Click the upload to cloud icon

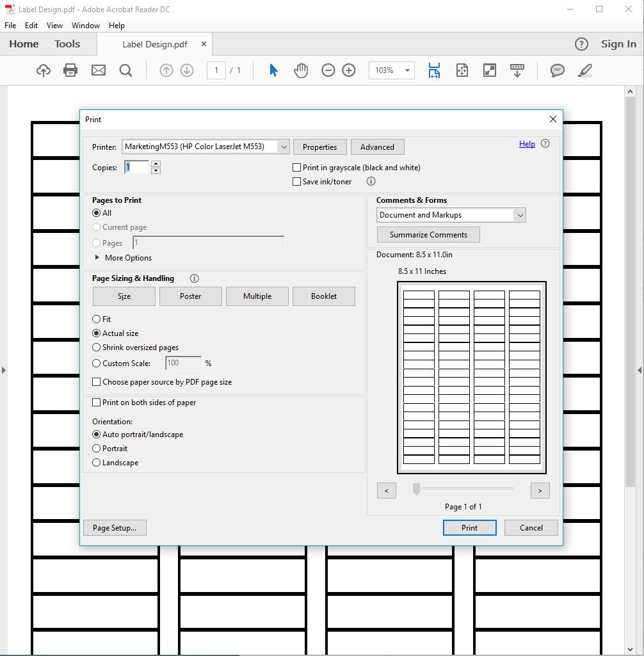point(43,70)
